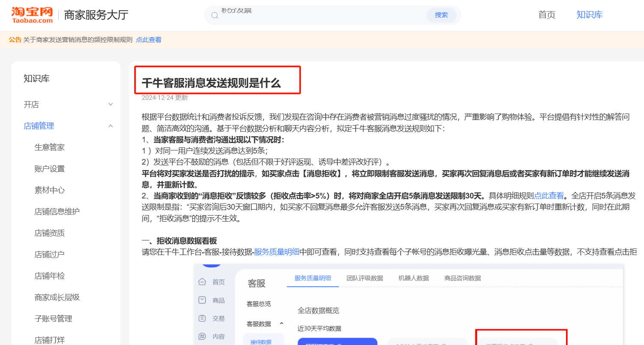
Task: Open 商家成长层级 in sidebar
Action: [57, 297]
